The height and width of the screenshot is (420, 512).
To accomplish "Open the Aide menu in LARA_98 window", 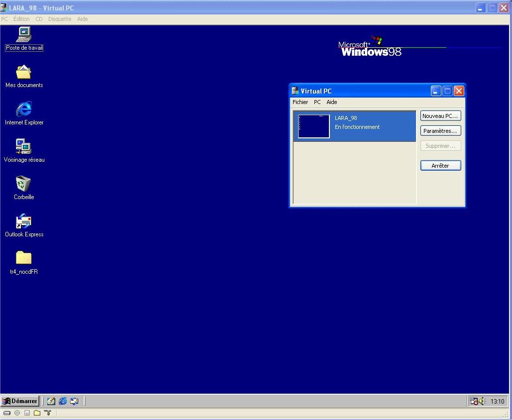I will [x=82, y=19].
